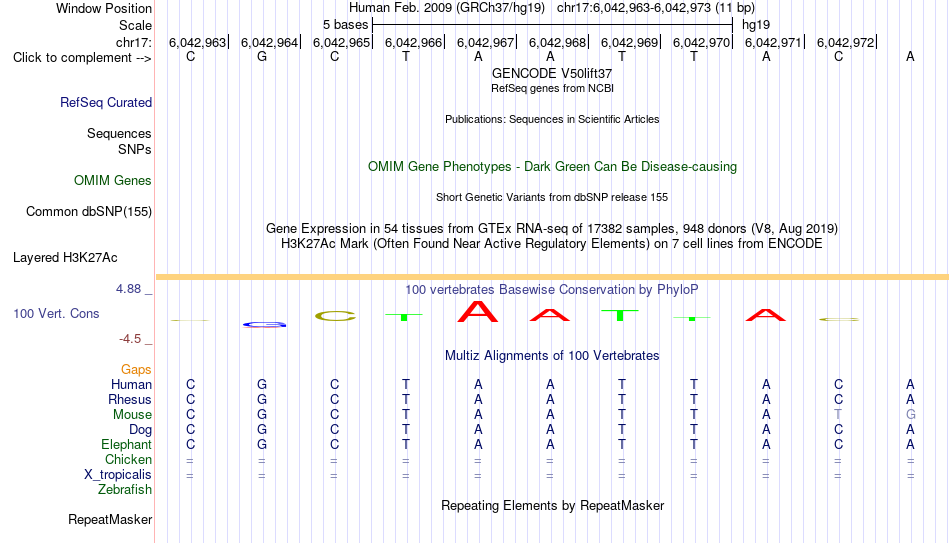
Task: Select the Elephant alignment row label
Action: pyautogui.click(x=126, y=444)
